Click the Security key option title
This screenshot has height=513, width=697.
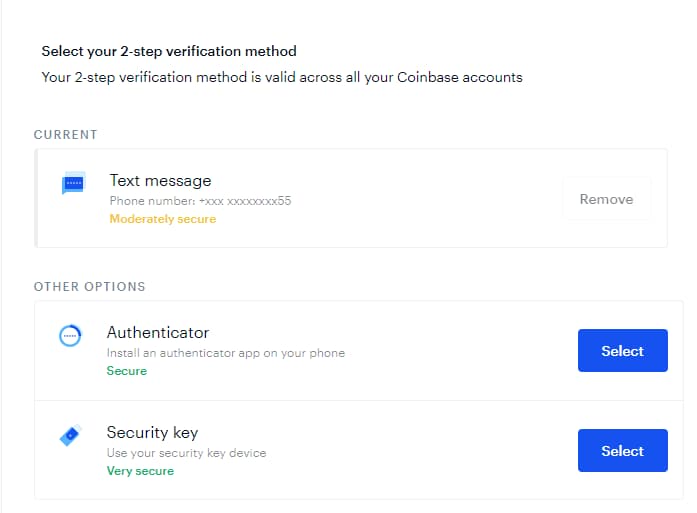(x=152, y=433)
